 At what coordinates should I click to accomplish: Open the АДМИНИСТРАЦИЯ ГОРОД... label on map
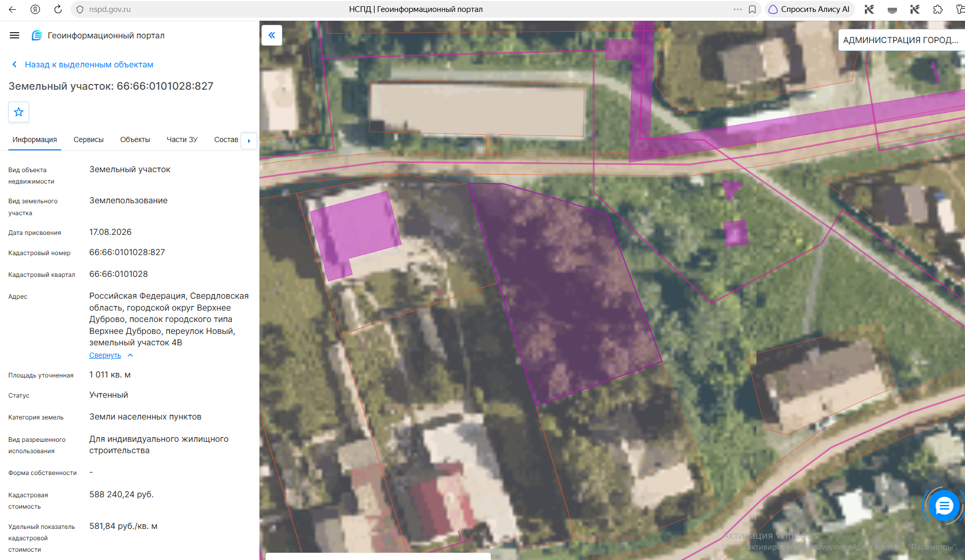pos(901,40)
